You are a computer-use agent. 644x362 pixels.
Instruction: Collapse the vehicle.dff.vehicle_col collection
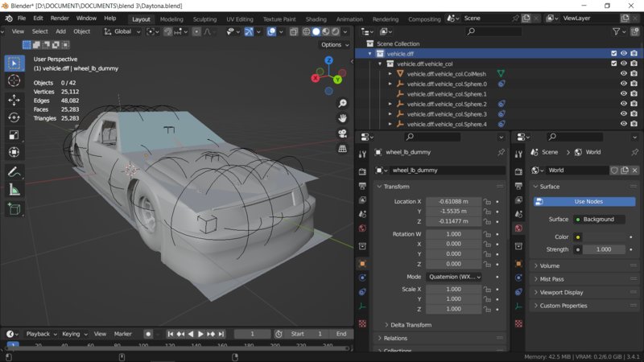(x=380, y=64)
